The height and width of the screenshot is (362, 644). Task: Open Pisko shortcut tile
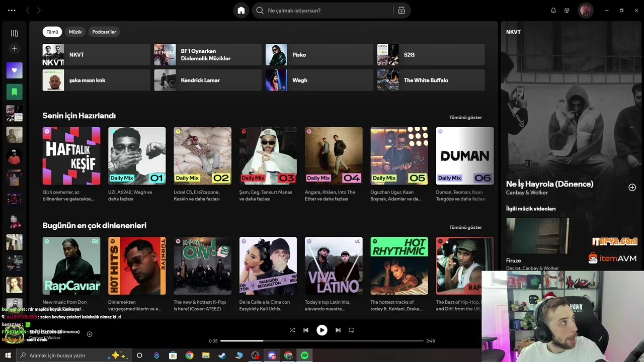319,55
